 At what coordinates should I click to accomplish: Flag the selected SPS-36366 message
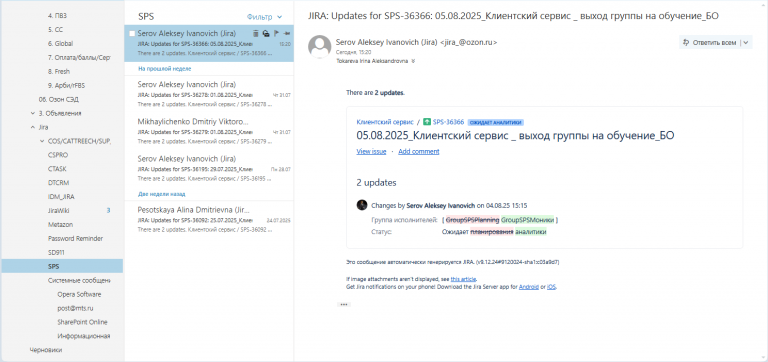point(276,33)
